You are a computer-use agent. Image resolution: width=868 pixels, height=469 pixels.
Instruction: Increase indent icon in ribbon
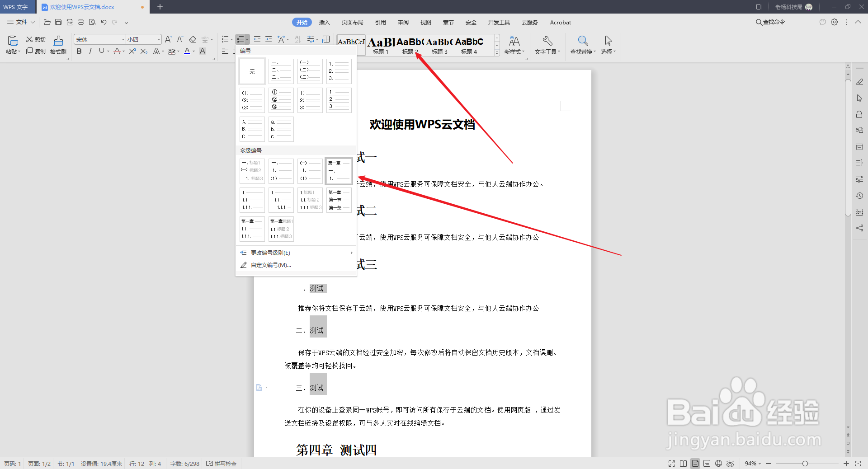(269, 40)
